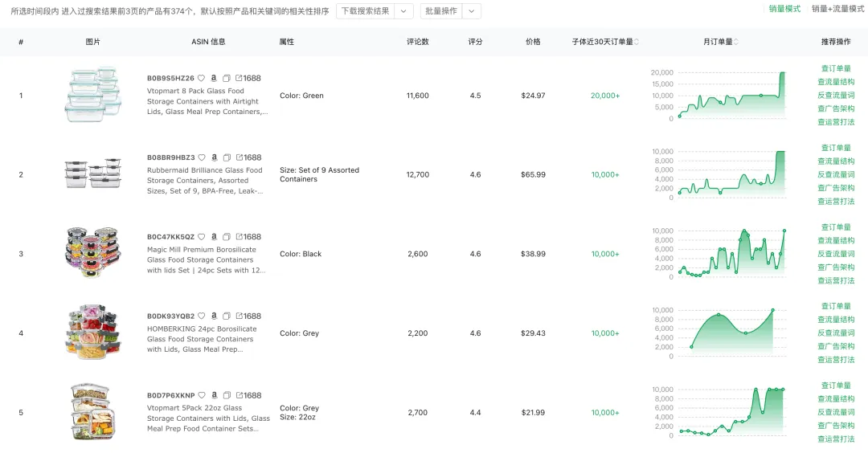Switch to 销量模式 view

click(784, 9)
